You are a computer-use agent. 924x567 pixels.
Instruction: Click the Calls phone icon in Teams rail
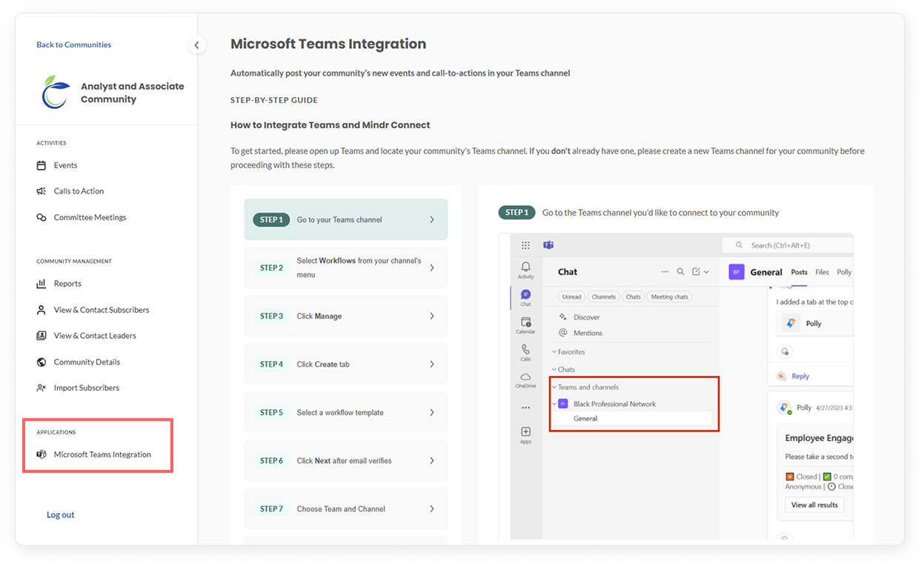525,349
